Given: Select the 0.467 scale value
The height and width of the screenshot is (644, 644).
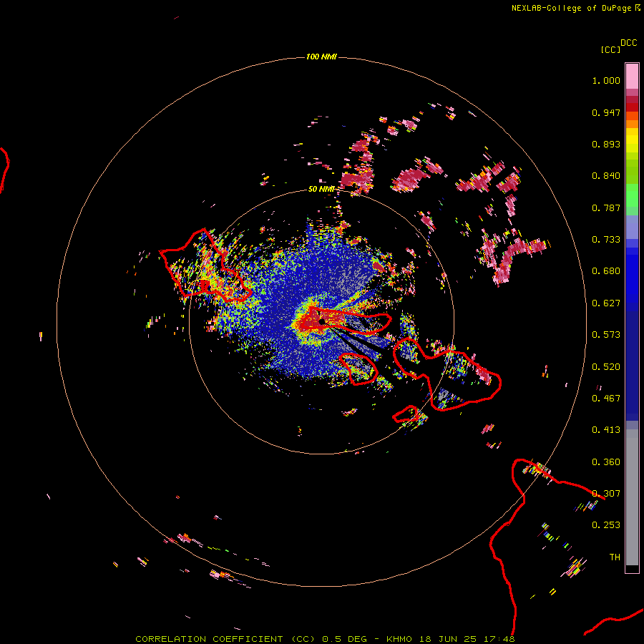Looking at the screenshot, I should pyautogui.click(x=606, y=399).
